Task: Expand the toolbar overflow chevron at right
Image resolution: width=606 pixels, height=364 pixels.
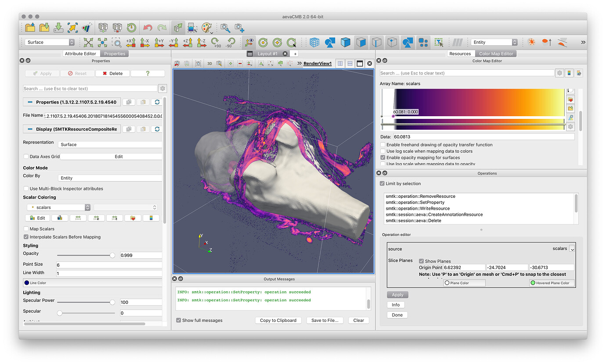Action: tap(583, 43)
